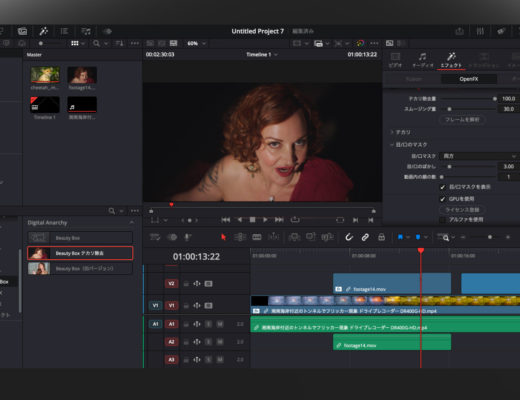Click the effects panel search magnifier

(x=112, y=211)
